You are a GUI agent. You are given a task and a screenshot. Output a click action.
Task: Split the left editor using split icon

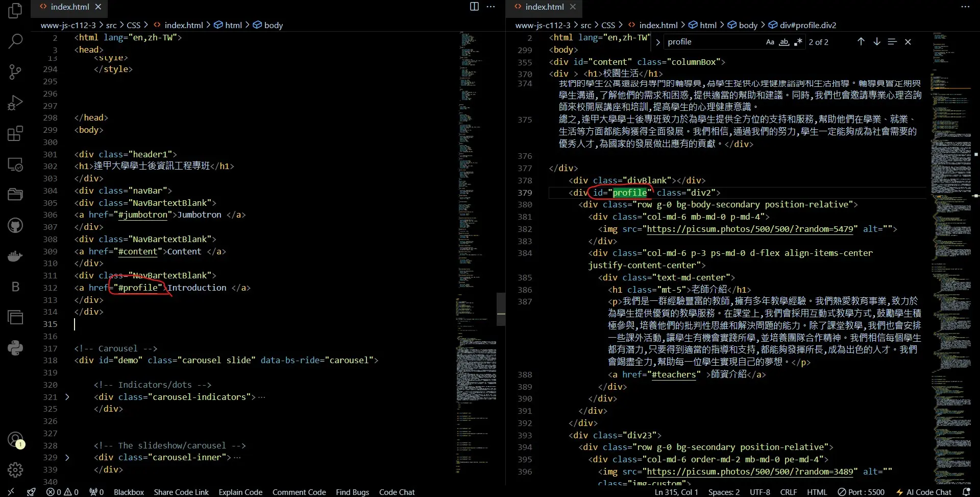(x=474, y=7)
